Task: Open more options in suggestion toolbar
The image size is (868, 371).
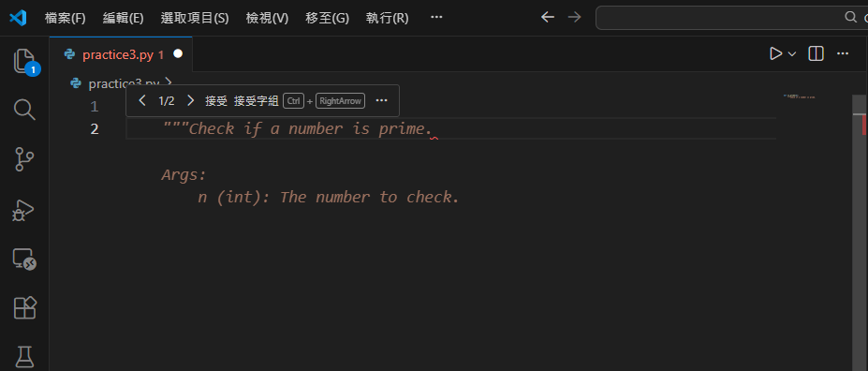Action: click(x=381, y=101)
